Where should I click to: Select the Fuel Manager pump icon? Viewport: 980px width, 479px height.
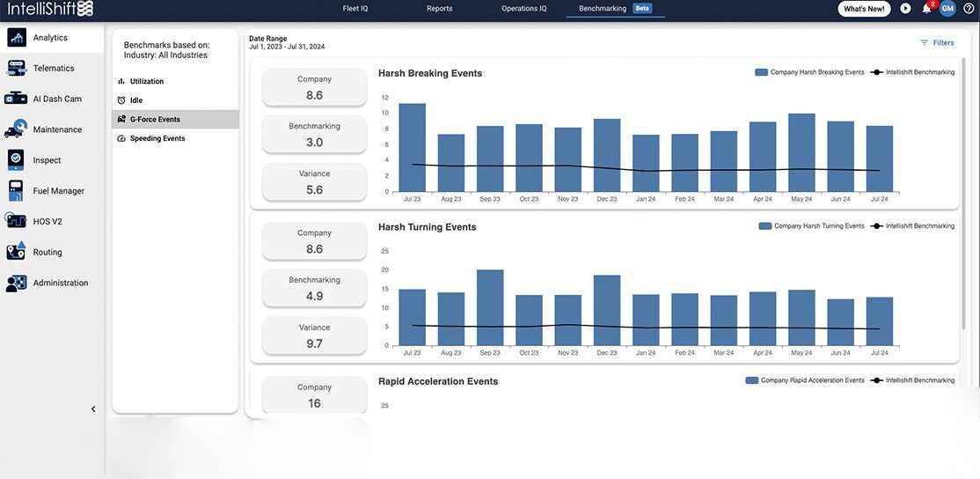pyautogui.click(x=17, y=191)
